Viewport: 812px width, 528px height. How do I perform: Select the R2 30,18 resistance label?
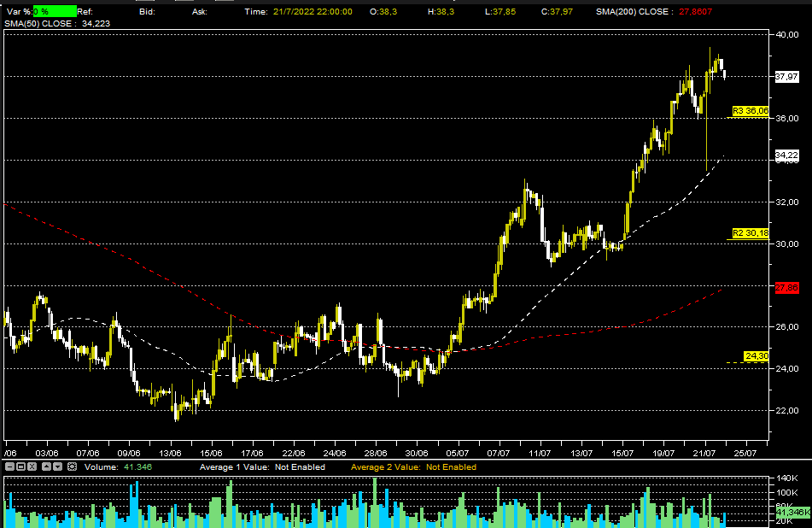(x=751, y=233)
